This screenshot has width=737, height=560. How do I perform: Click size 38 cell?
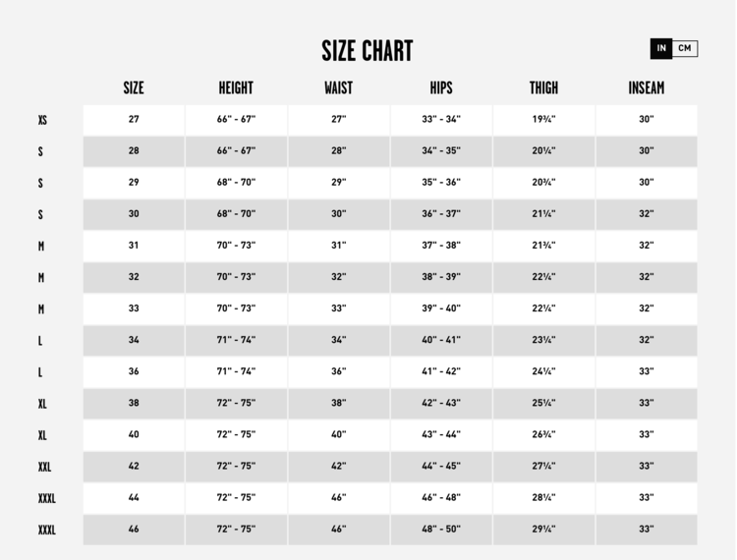[134, 403]
